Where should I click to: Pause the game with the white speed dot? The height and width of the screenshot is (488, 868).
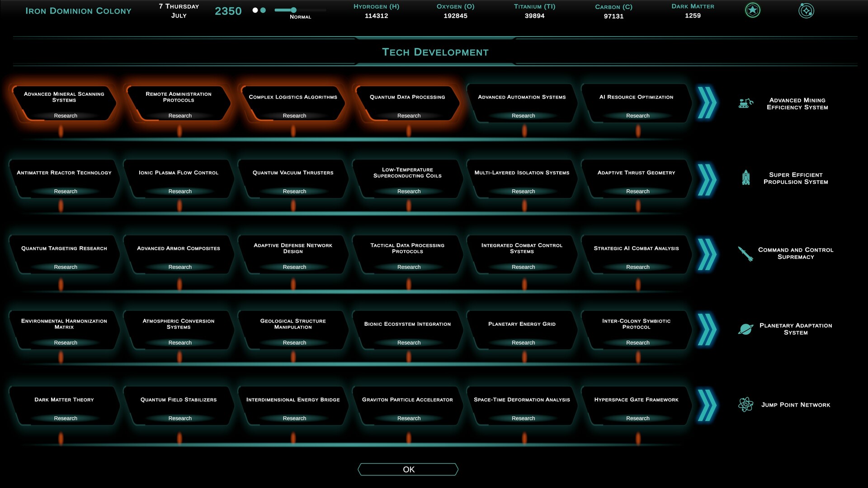tap(255, 10)
